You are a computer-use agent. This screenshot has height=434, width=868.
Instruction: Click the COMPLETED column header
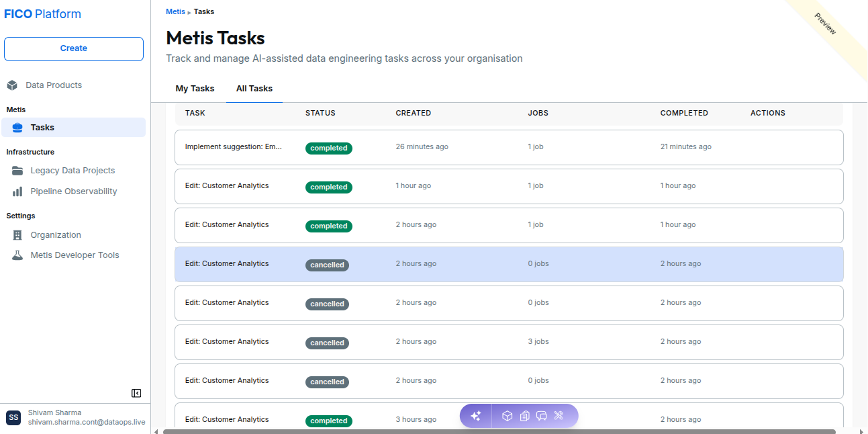click(x=684, y=113)
